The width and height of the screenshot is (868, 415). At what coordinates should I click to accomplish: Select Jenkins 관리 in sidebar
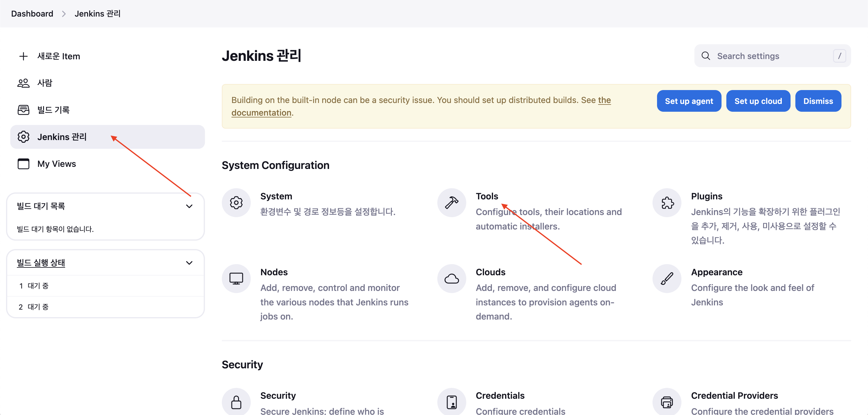click(108, 137)
